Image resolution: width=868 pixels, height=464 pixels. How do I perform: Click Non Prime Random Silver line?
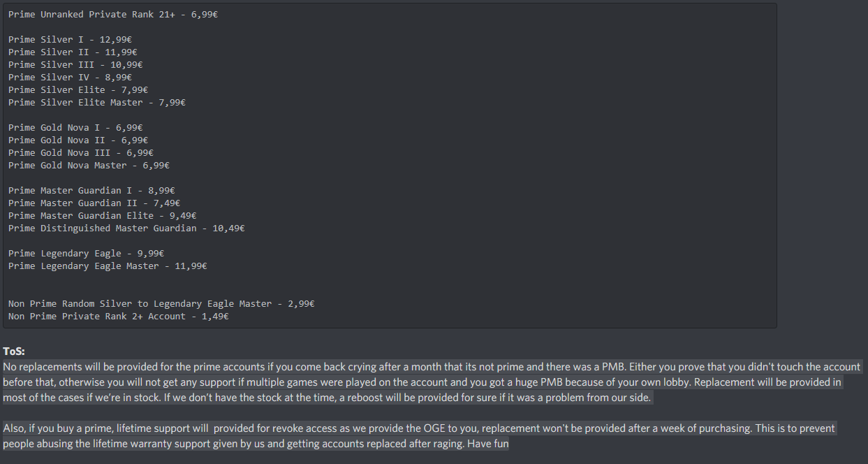(x=161, y=304)
